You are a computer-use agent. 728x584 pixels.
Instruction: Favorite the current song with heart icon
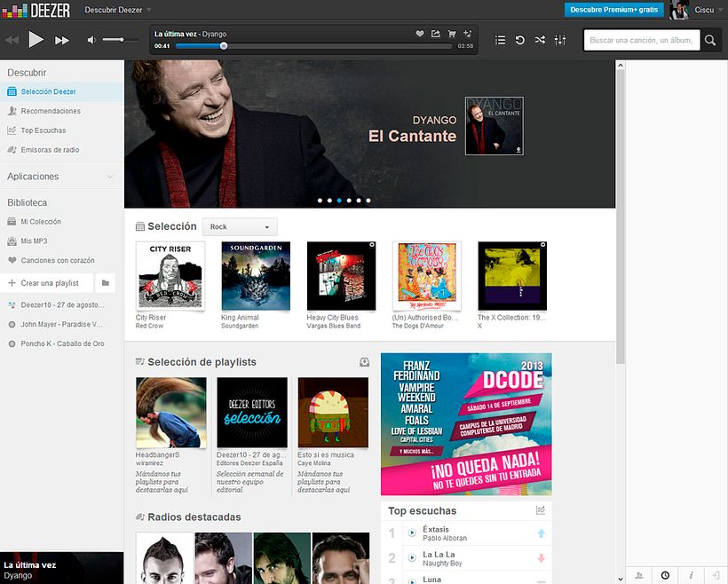(x=420, y=34)
